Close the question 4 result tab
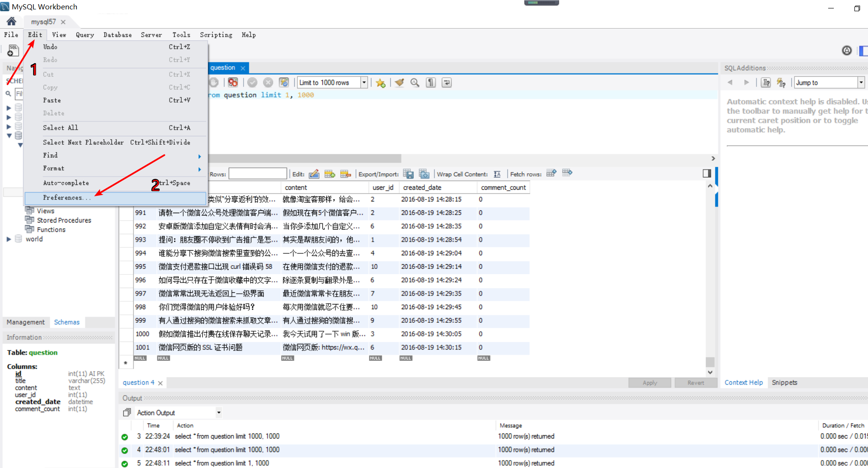This screenshot has height=468, width=868. 160,383
